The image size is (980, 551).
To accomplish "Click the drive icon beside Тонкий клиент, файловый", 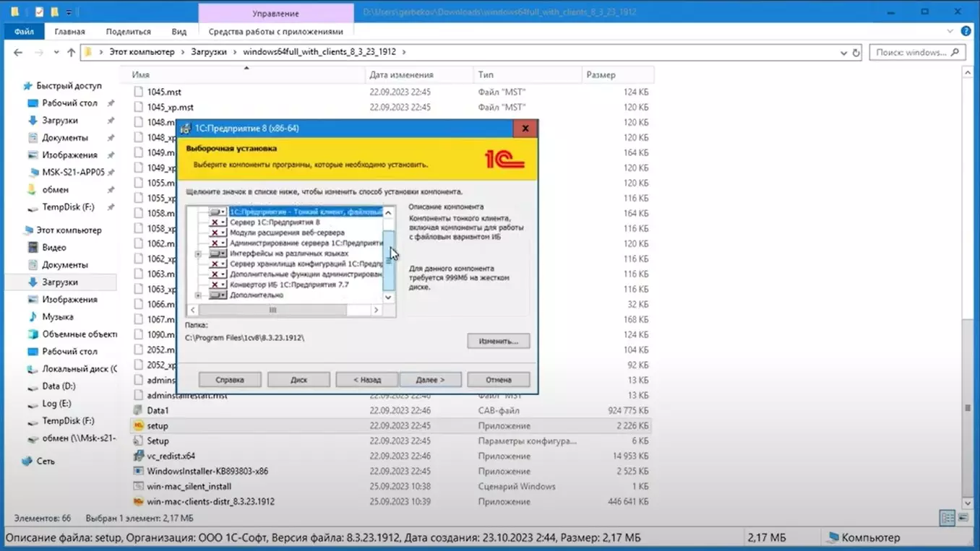I will pyautogui.click(x=218, y=212).
